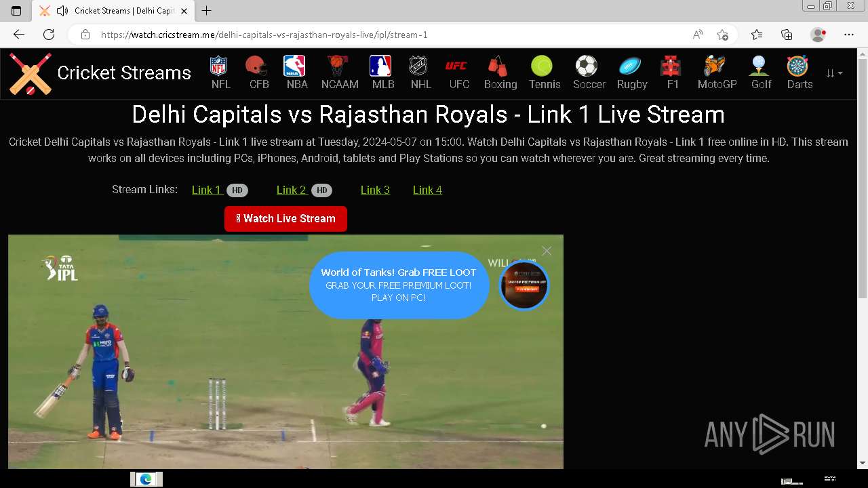Choose the Rugby ball icon
868x488 pixels.
[629, 66]
